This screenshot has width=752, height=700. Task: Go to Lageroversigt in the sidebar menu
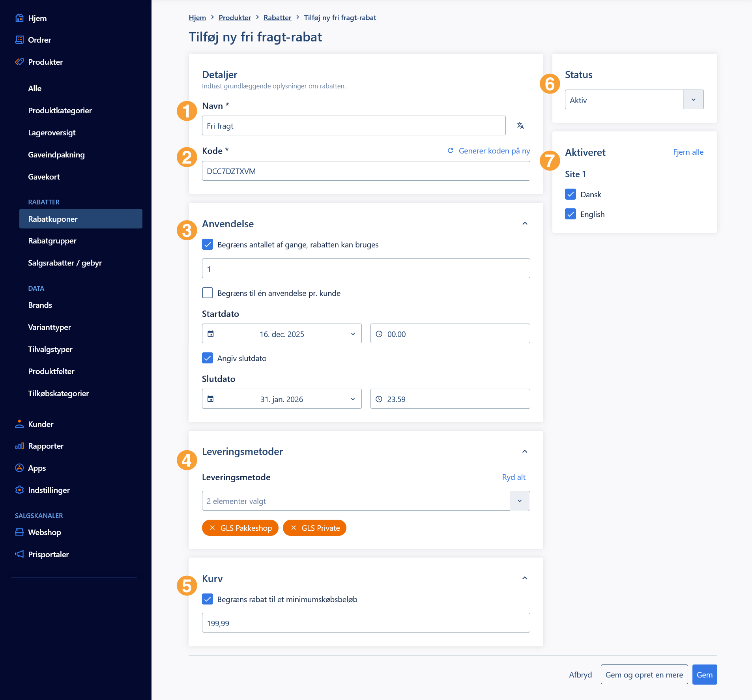[52, 133]
